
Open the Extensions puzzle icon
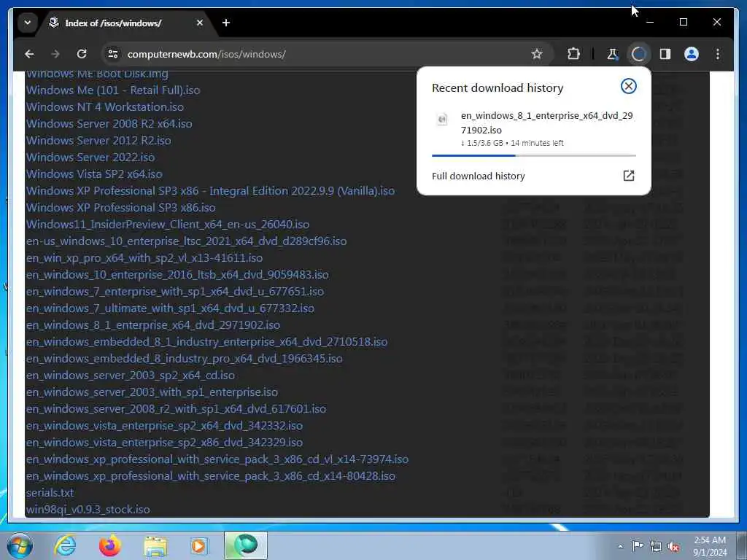pos(573,54)
